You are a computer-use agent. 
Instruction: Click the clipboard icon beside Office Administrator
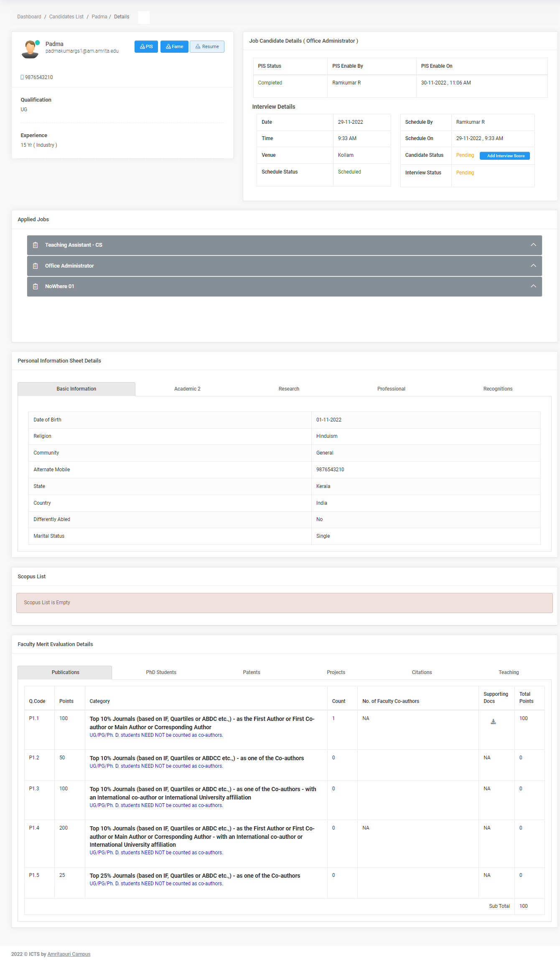pos(36,266)
